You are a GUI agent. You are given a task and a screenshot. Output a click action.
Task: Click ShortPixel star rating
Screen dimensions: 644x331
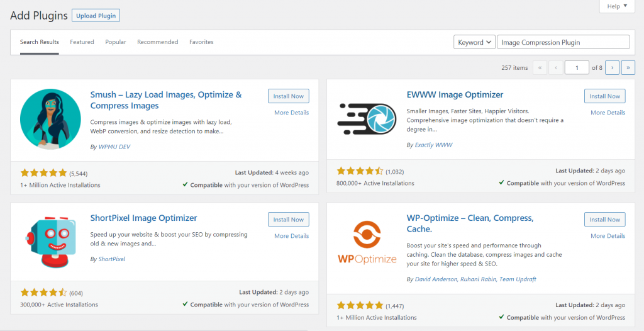43,293
